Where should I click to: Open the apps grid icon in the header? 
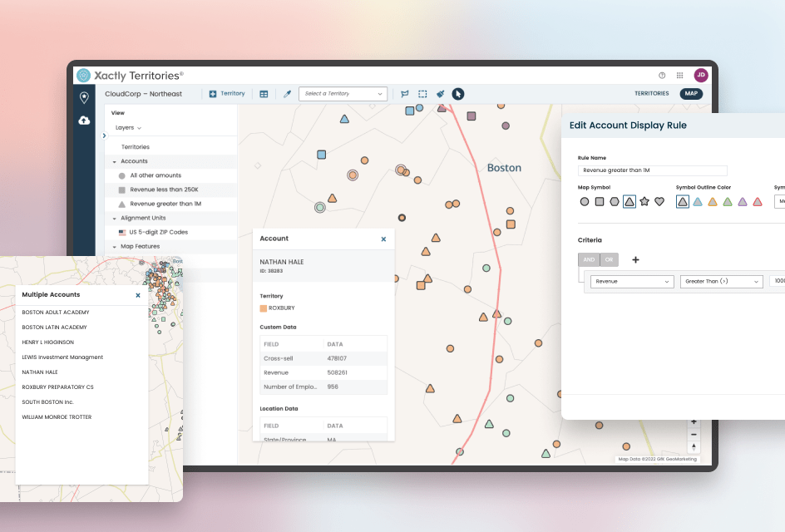pyautogui.click(x=679, y=75)
